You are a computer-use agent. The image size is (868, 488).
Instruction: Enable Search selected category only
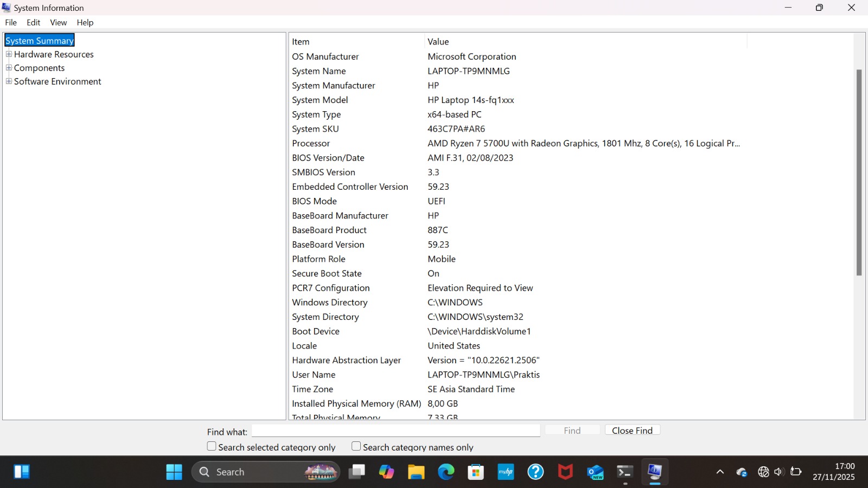(x=212, y=446)
